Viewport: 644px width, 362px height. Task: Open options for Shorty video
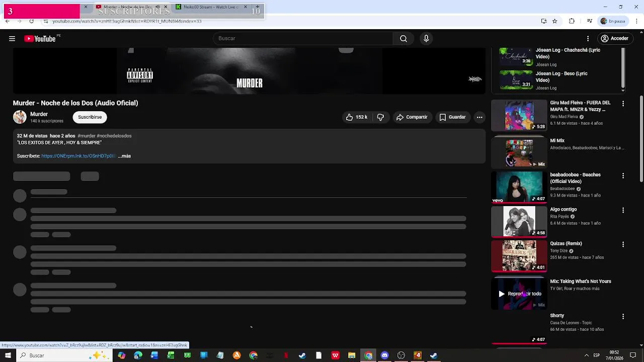[x=623, y=317]
